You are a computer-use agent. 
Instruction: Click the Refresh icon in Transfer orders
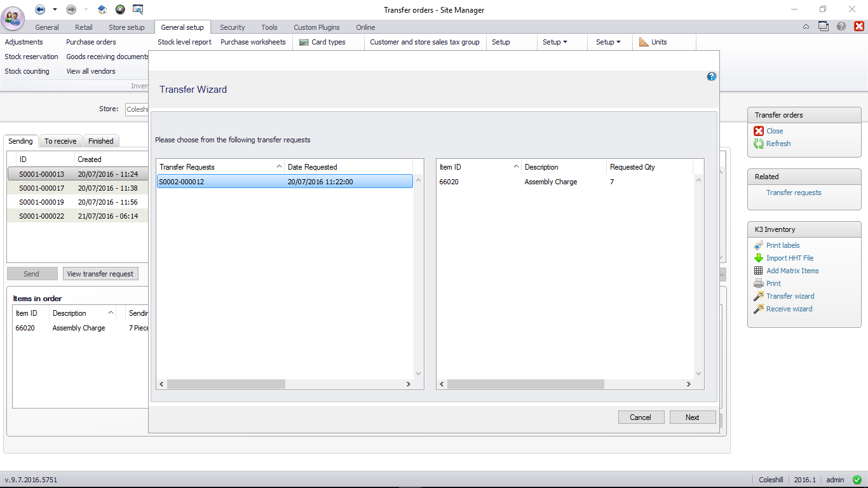coord(758,144)
